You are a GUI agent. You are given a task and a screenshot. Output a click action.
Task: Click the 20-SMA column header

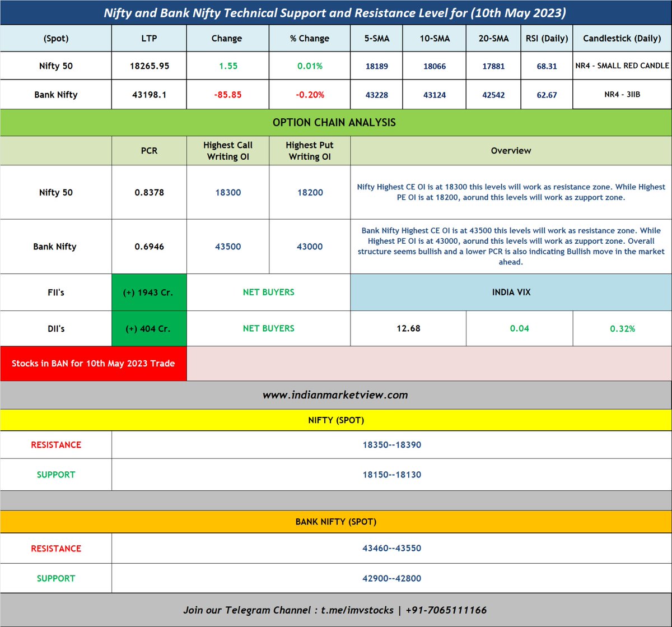(x=493, y=39)
